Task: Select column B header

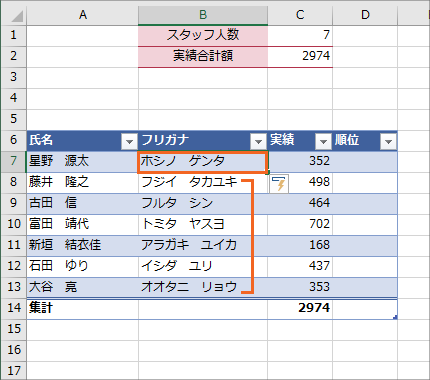Action: click(203, 14)
